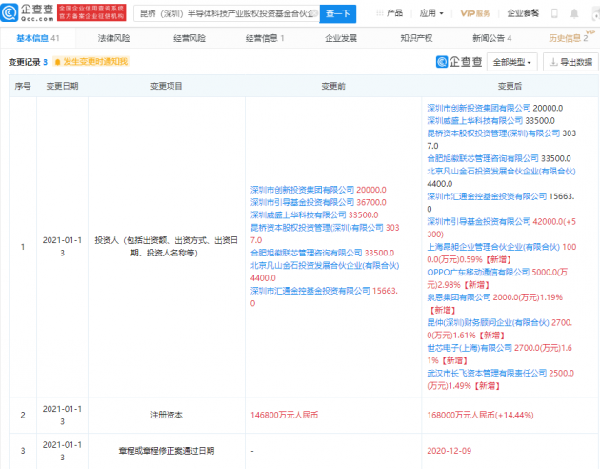The width and height of the screenshot is (600, 469).
Task: Switch to 法律风险 tab
Action: pos(114,38)
